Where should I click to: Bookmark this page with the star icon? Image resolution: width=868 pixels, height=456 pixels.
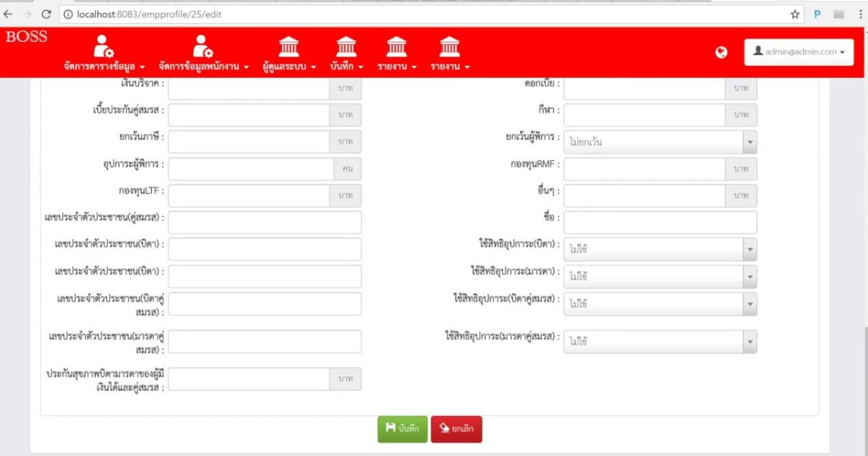[795, 14]
